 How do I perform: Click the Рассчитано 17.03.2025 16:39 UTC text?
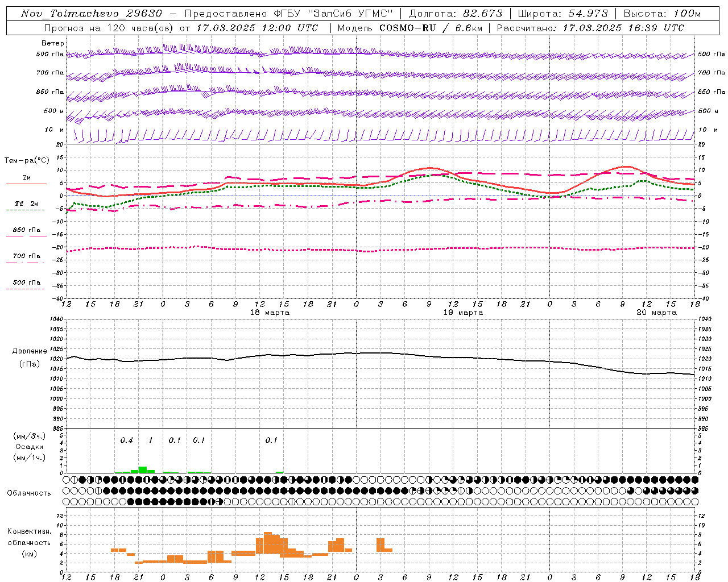point(590,28)
